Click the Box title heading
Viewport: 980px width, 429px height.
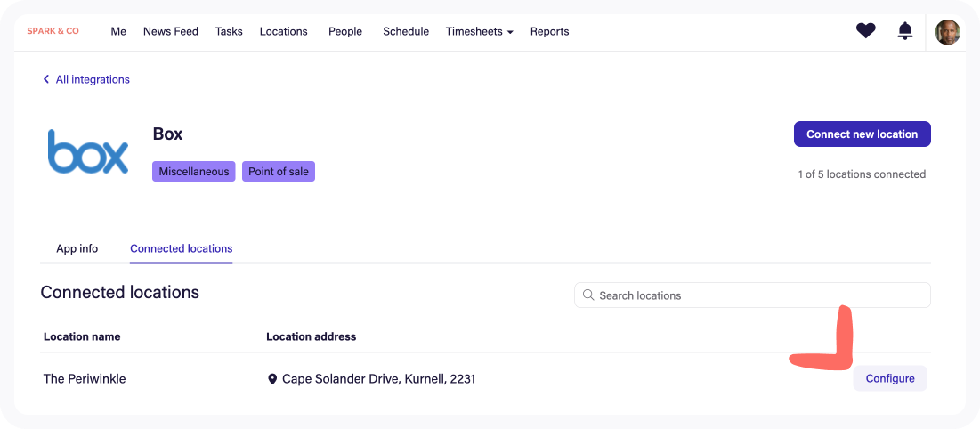click(167, 134)
